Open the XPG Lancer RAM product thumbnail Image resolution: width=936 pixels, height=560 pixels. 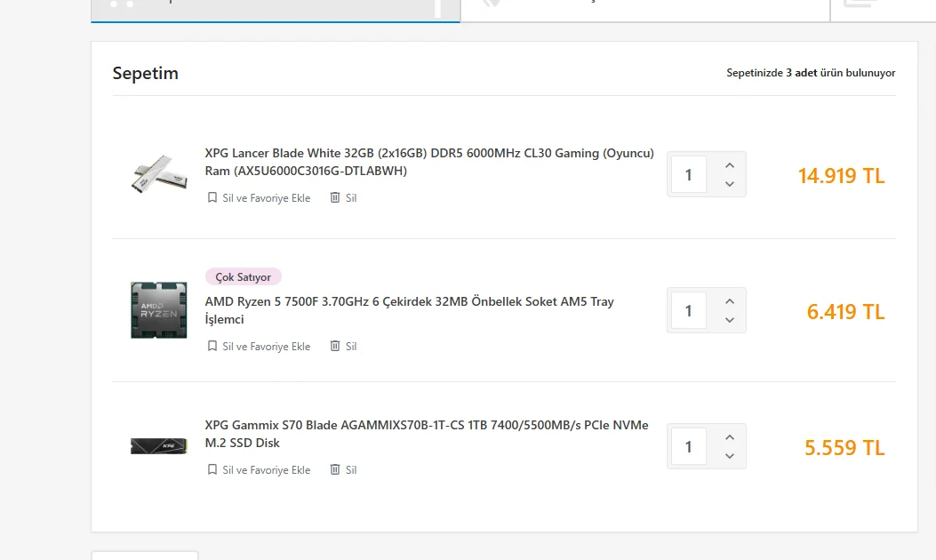coord(159,173)
